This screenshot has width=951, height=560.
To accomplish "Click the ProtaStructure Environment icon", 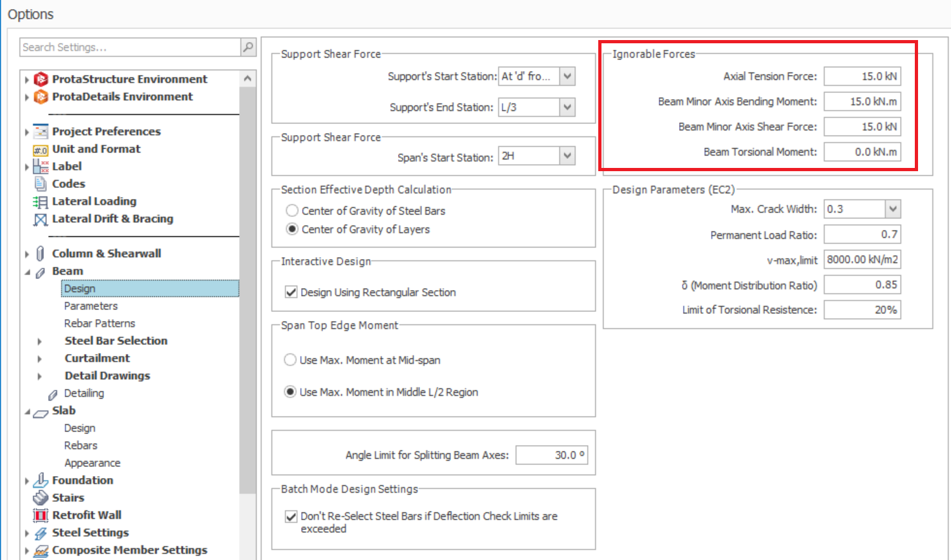I will [41, 79].
